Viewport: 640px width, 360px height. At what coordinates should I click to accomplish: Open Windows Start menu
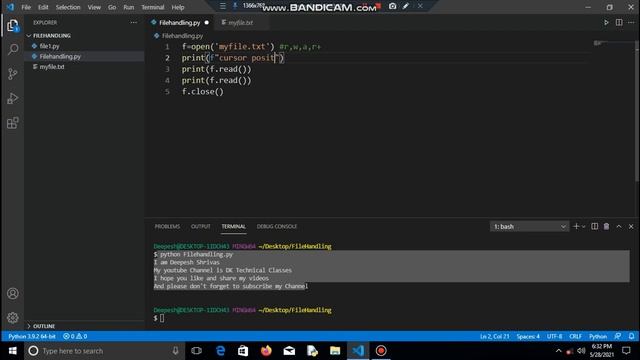[x=12, y=351]
